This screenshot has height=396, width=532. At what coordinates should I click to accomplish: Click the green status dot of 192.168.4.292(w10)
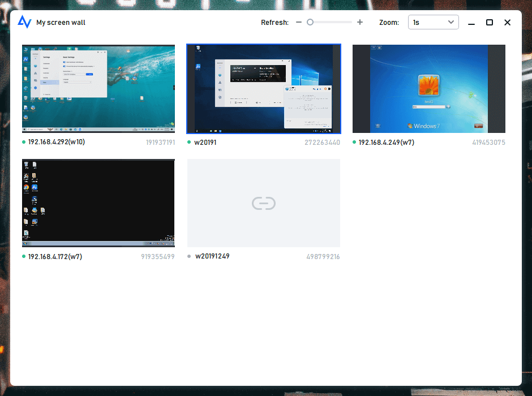pyautogui.click(x=24, y=143)
